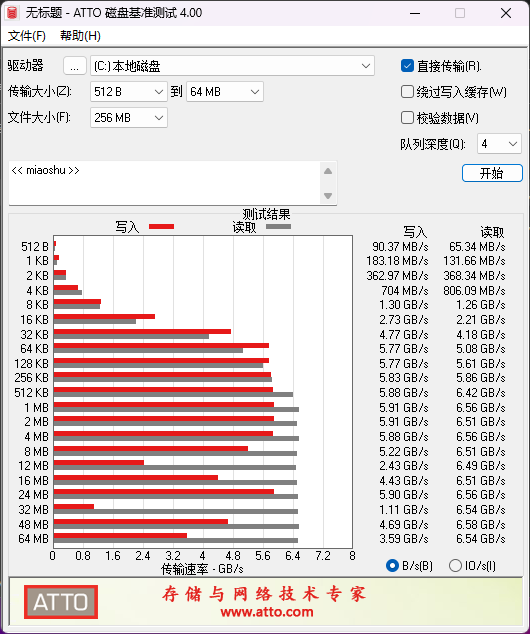Click the 12 MB row write value 2.43 GB/s
This screenshot has height=634, width=530.
point(403,466)
